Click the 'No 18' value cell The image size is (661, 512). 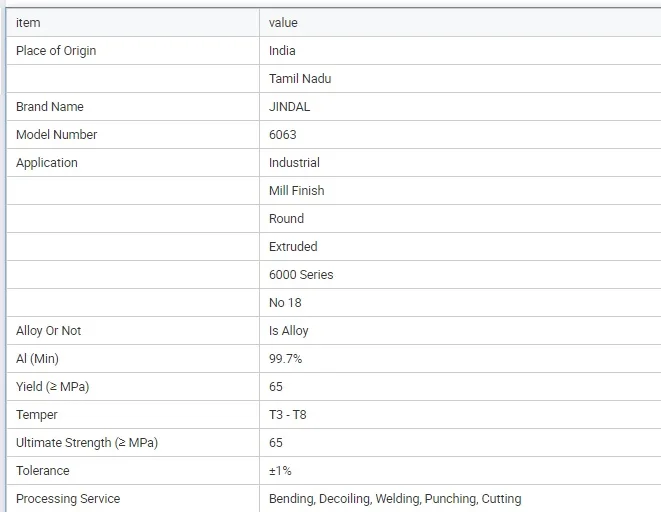[x=285, y=302]
